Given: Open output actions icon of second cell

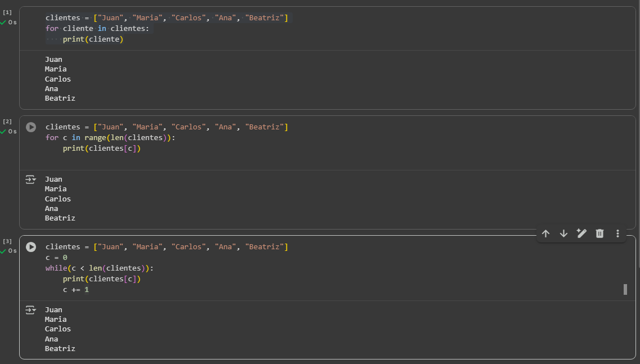Looking at the screenshot, I should coord(30,179).
